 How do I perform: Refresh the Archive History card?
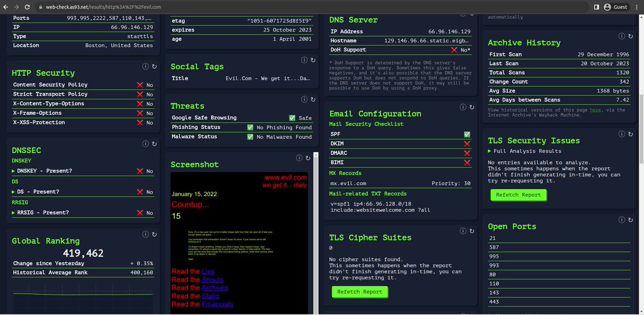[x=631, y=36]
